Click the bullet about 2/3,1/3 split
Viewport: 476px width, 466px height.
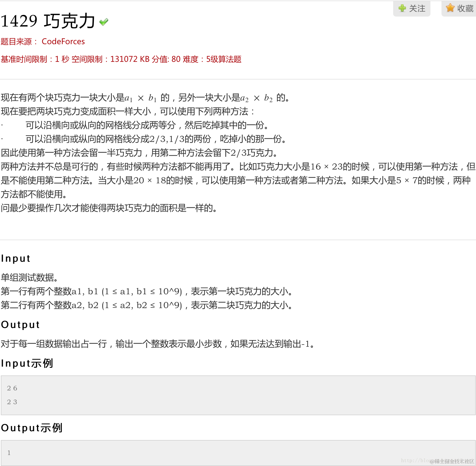pos(156,139)
